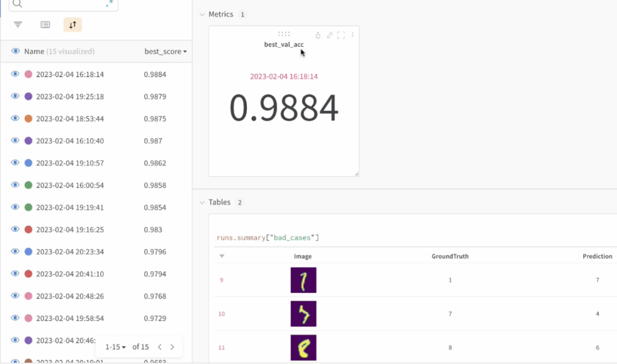The height and width of the screenshot is (364, 617).
Task: Click row index 11 in bad_cases table
Action: [x=222, y=348]
